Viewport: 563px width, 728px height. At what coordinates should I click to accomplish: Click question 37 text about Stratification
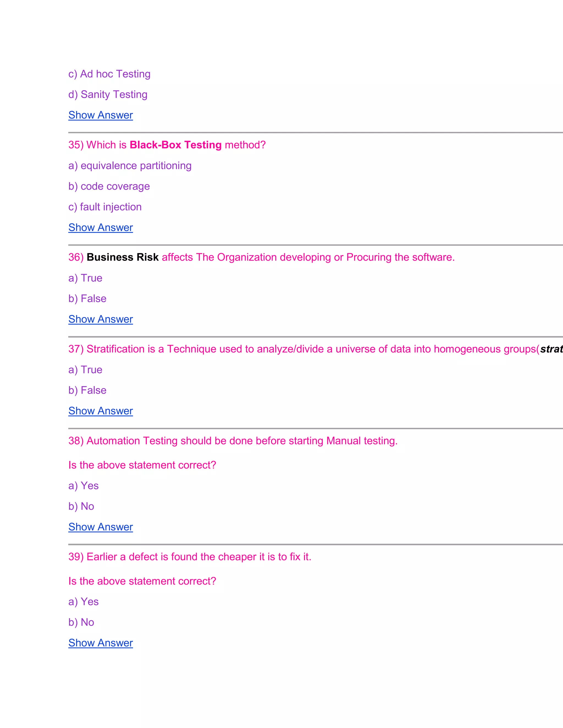click(316, 349)
